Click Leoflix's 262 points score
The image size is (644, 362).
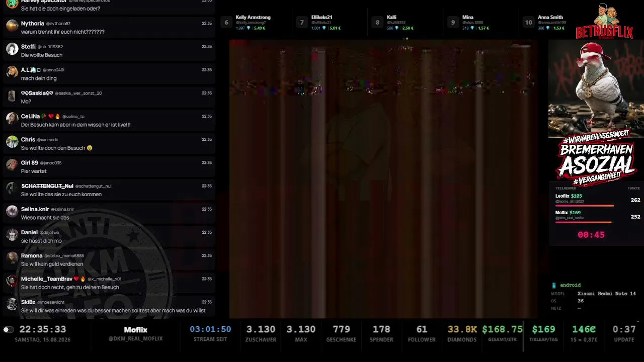(635, 200)
